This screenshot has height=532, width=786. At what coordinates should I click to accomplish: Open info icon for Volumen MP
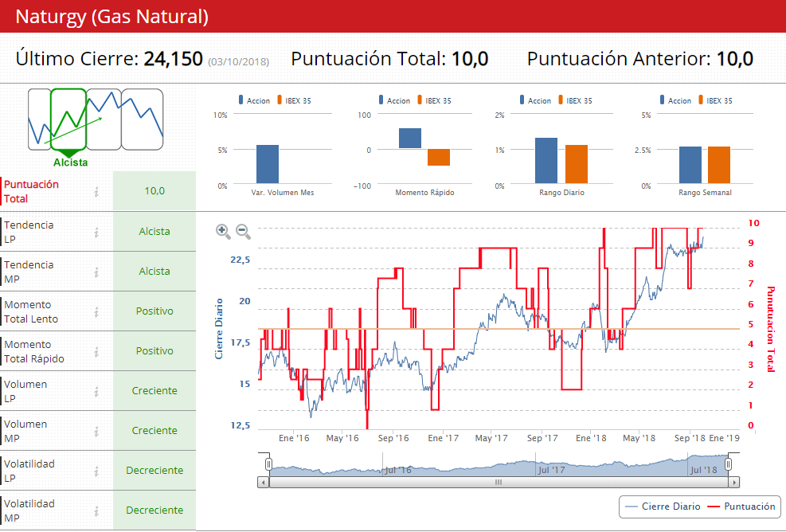pyautogui.click(x=96, y=431)
